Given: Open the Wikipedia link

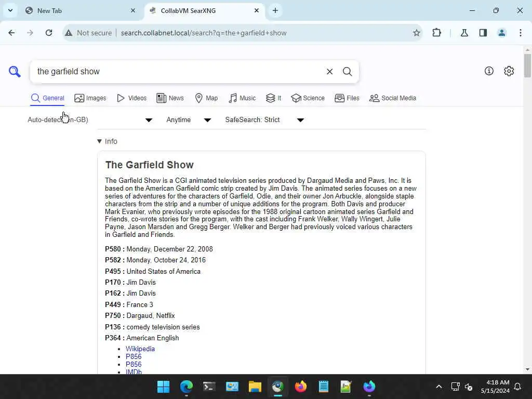Looking at the screenshot, I should click(140, 349).
